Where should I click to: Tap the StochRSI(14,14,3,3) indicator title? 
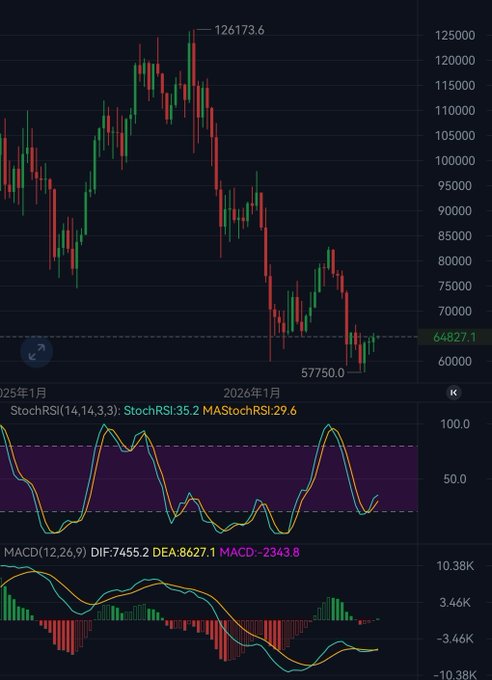coord(65,411)
